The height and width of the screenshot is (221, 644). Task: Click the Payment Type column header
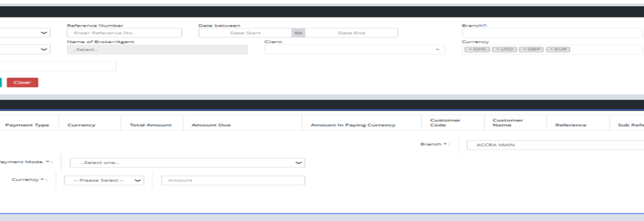[x=27, y=125]
